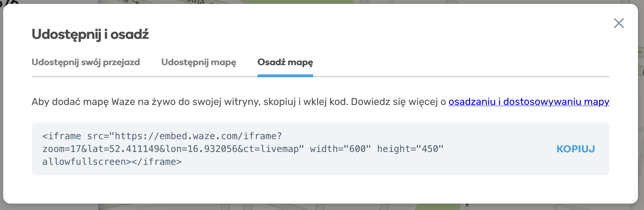
Task: Click the Aby dodać mapę Waze description
Action: (x=239, y=102)
